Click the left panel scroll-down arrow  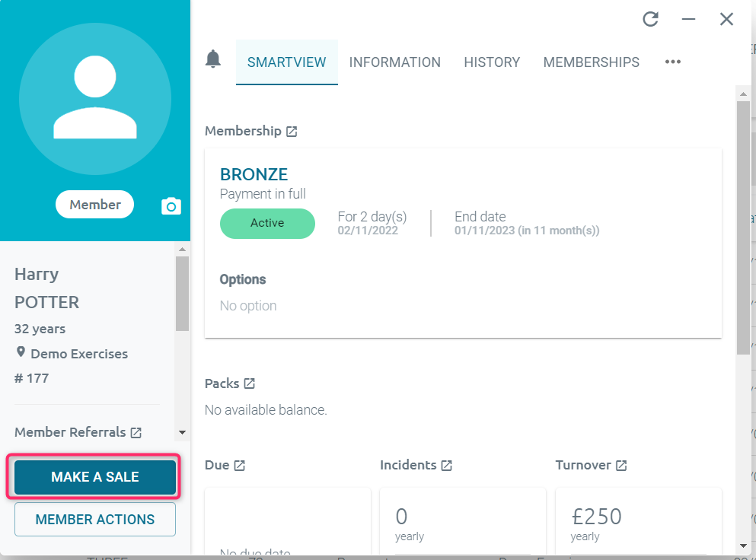(x=182, y=432)
